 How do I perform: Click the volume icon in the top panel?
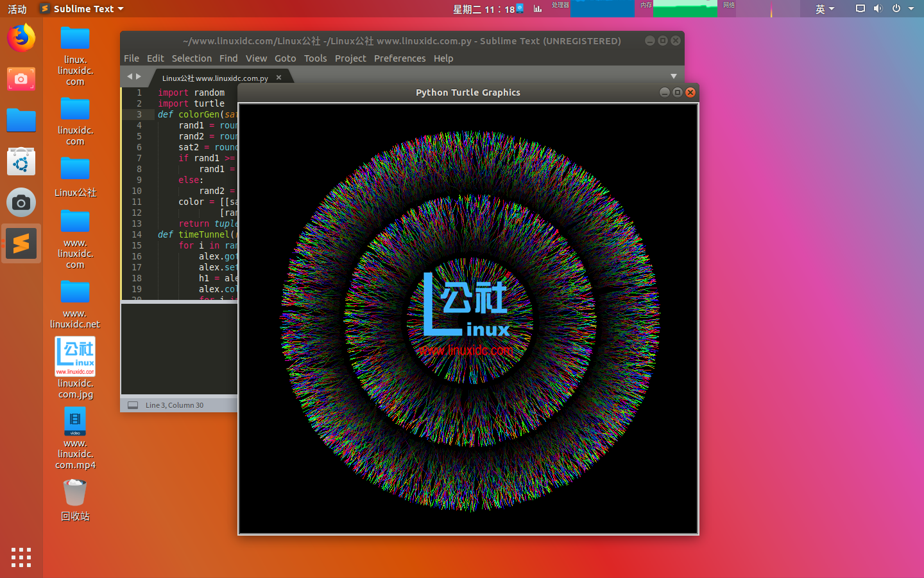(878, 8)
